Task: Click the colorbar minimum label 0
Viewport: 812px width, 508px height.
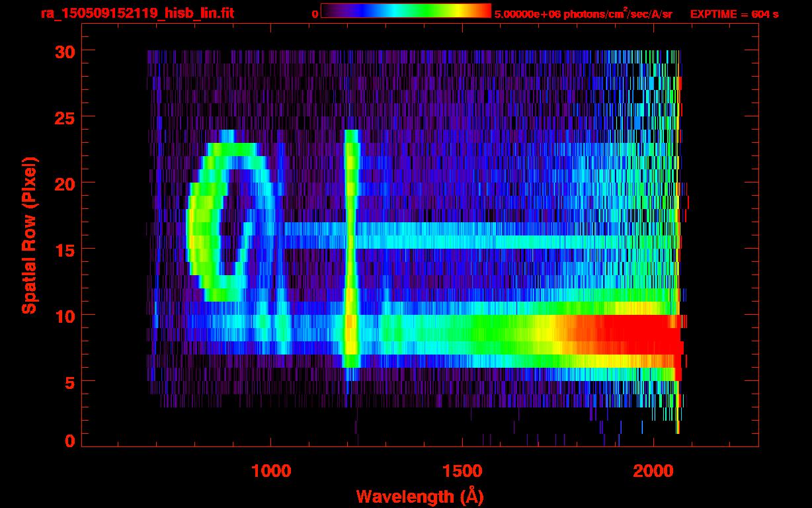Action: [315, 14]
